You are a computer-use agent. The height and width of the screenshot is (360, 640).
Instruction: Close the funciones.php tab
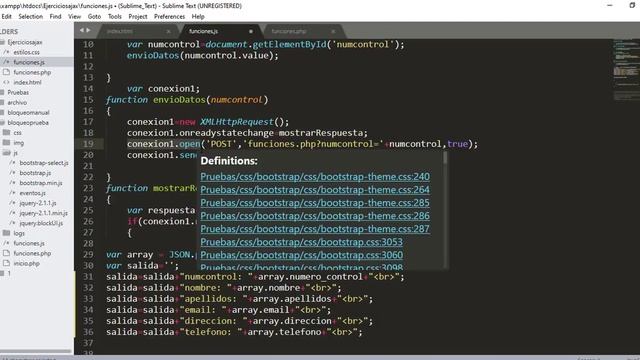pos(333,31)
